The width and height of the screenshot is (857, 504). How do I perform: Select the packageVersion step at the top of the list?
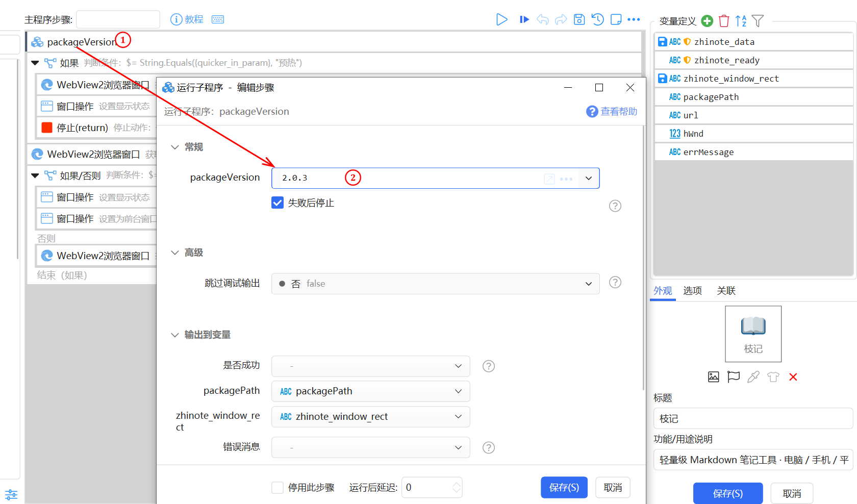(x=334, y=42)
